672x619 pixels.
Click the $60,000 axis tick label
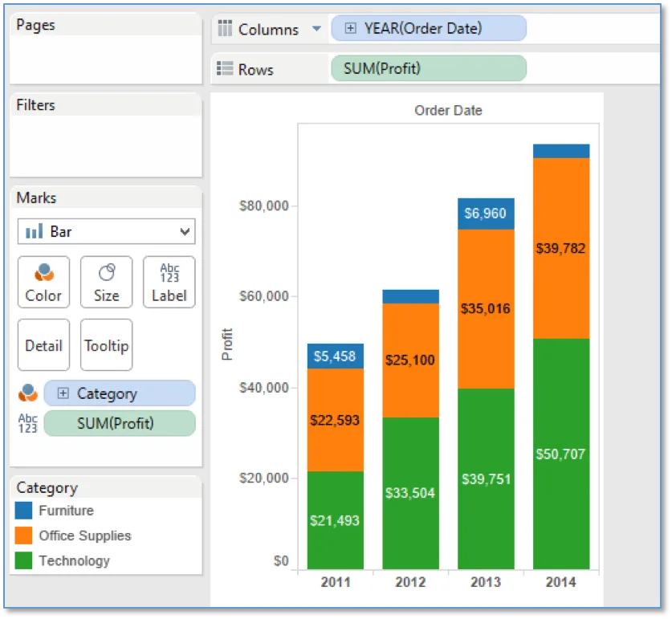(263, 296)
